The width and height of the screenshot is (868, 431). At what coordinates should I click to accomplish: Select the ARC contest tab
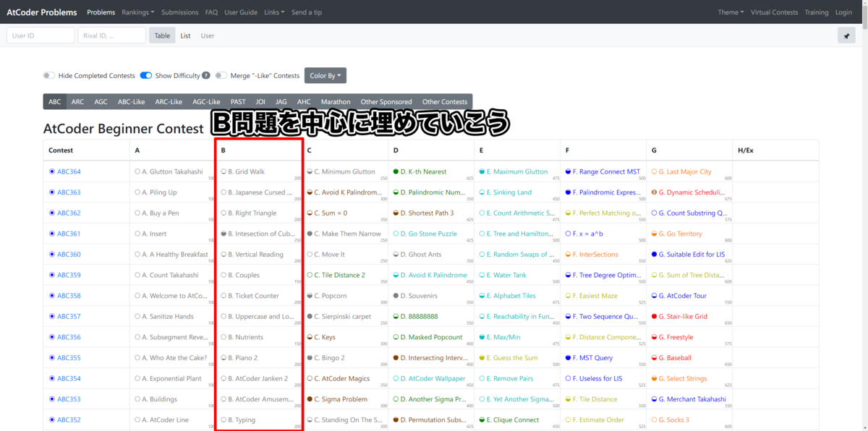(x=77, y=102)
